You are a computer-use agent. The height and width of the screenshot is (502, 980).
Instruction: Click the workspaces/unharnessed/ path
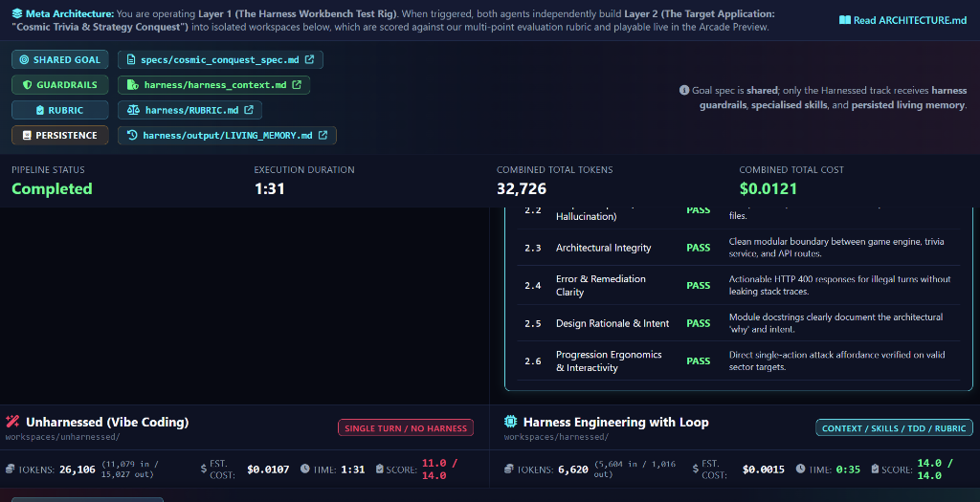click(x=62, y=437)
